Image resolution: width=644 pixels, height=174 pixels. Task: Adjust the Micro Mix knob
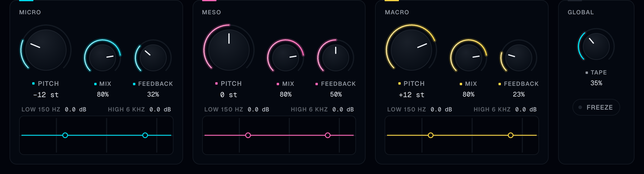pos(103,58)
